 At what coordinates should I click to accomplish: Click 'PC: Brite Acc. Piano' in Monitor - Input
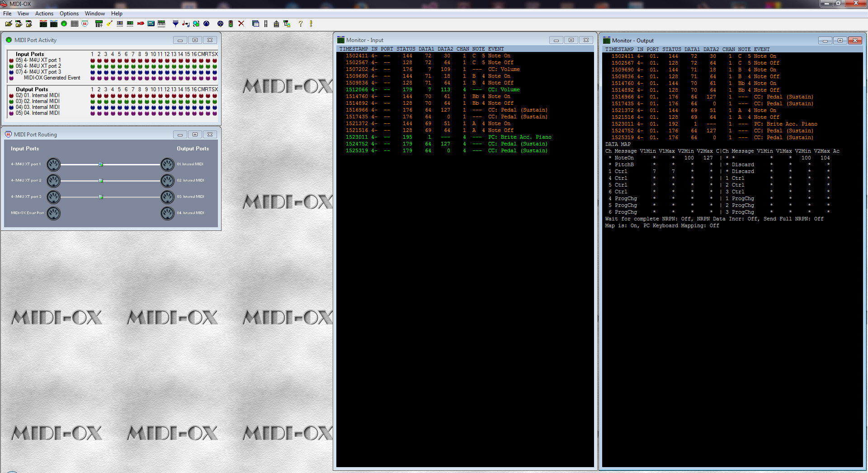coord(519,137)
